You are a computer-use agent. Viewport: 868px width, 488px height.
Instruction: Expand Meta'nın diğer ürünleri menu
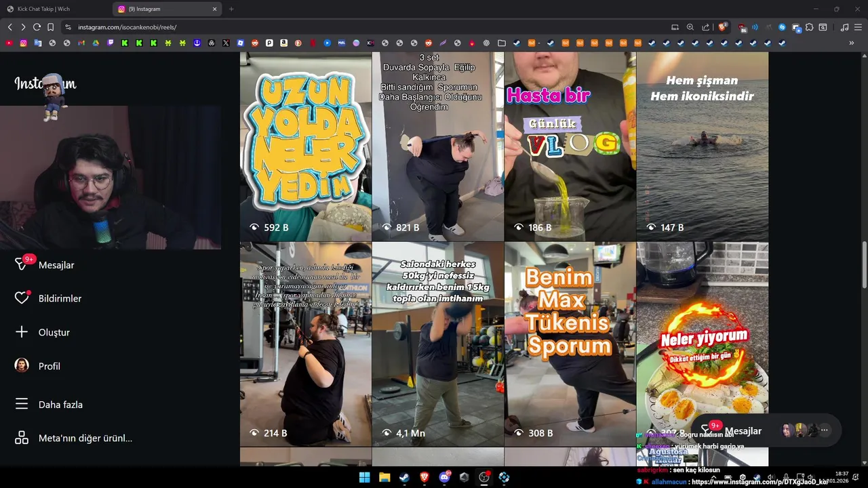click(x=73, y=438)
